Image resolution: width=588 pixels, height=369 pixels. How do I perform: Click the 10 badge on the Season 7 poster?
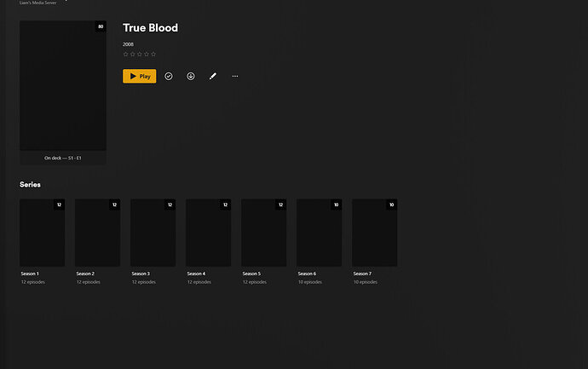[391, 205]
